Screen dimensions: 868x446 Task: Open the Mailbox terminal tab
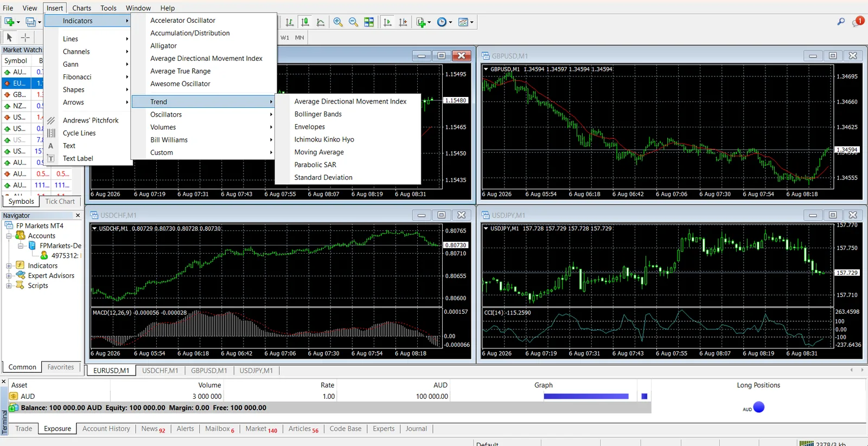tap(220, 429)
